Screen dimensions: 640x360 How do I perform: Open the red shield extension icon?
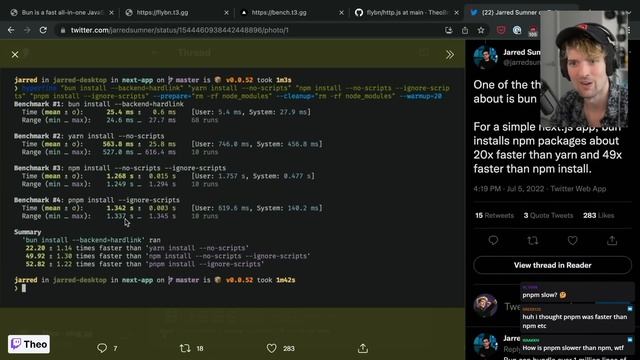click(501, 30)
